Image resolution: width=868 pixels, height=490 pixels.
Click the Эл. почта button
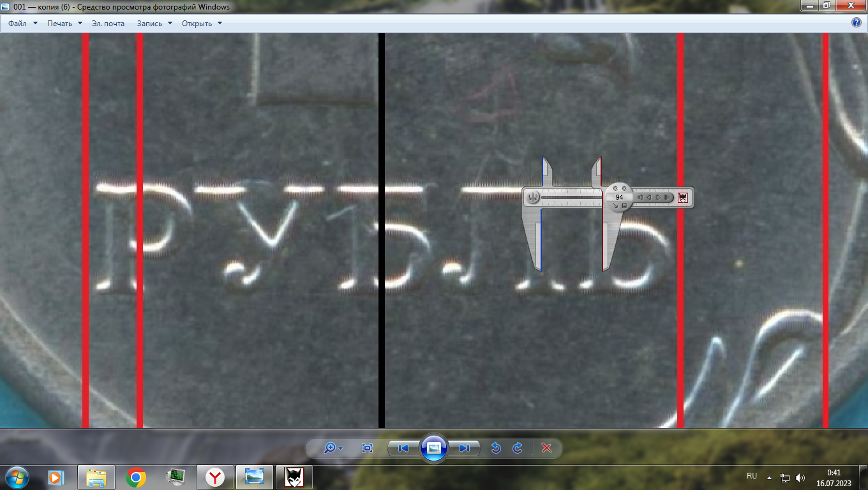pos(108,24)
